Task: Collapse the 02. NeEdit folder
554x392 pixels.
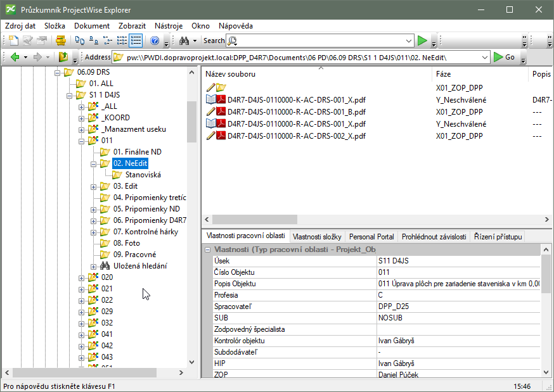Action: [94, 163]
